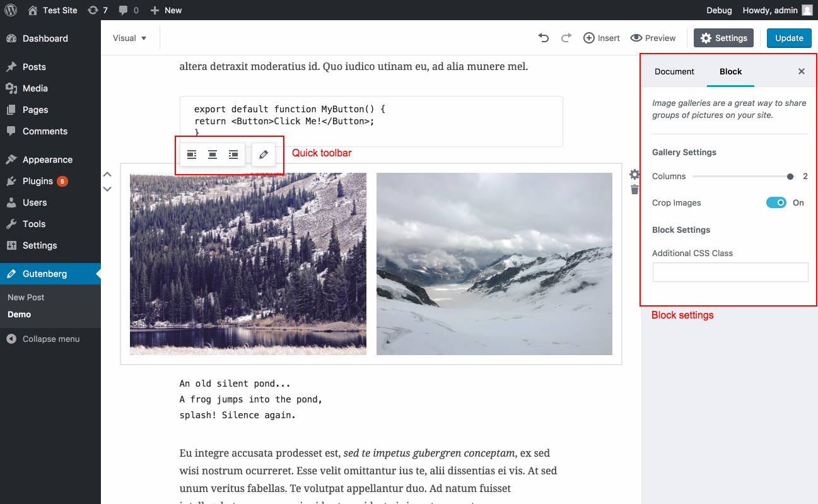Click the Debug admin bar item
Image resolution: width=818 pixels, height=504 pixels.
tap(719, 10)
